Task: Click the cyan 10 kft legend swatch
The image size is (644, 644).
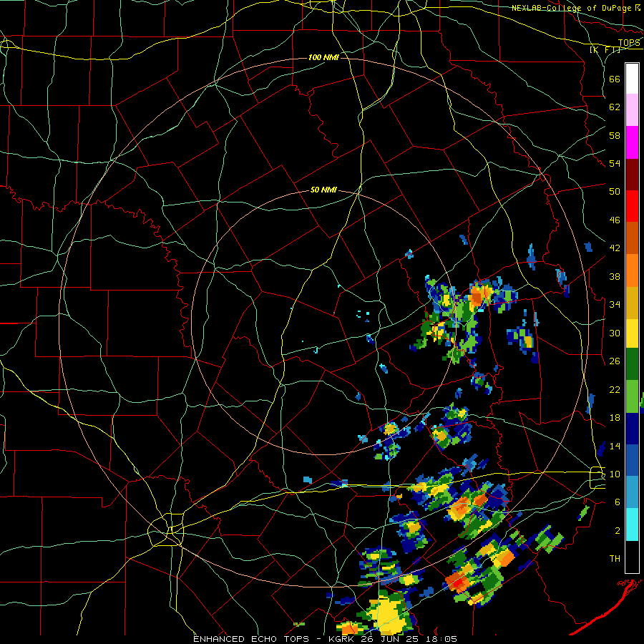Action: pyautogui.click(x=632, y=525)
